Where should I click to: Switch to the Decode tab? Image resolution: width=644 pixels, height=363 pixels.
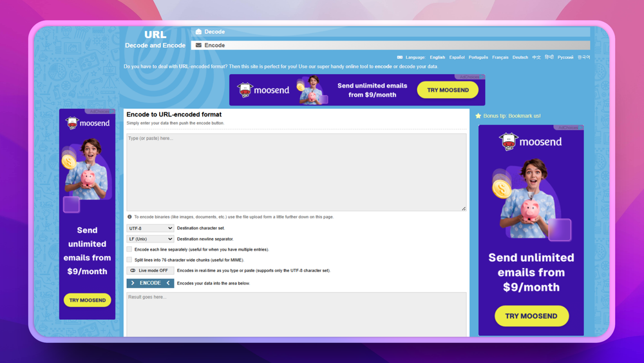coord(390,32)
